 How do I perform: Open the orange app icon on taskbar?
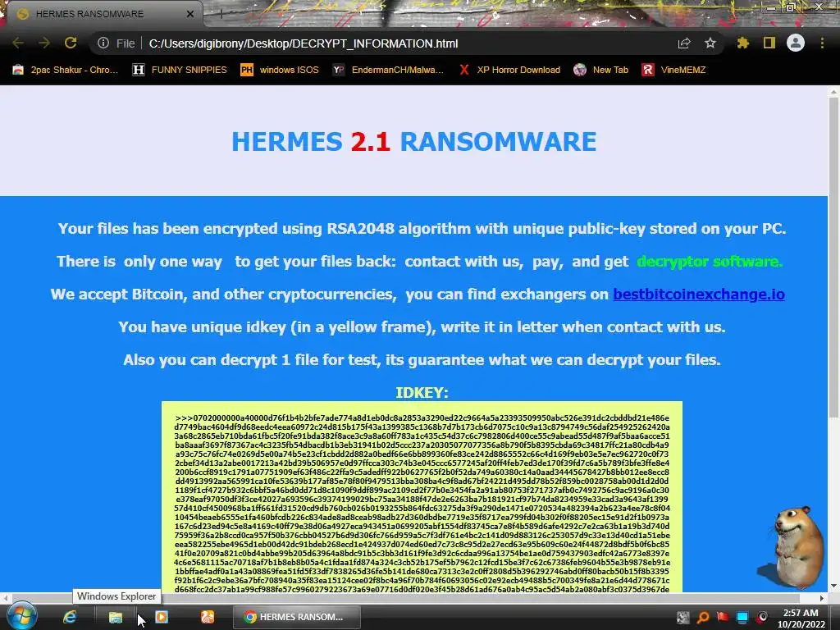[x=208, y=617]
